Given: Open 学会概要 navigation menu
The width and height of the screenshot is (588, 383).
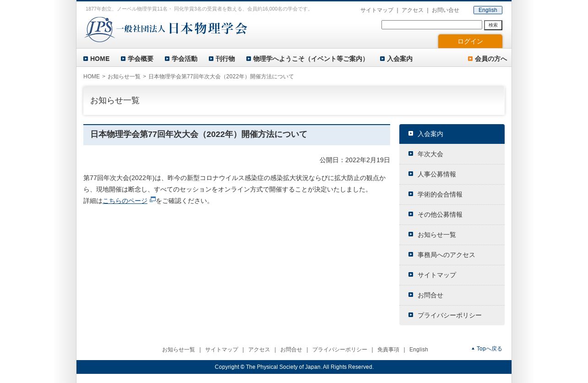Looking at the screenshot, I should 137,59.
